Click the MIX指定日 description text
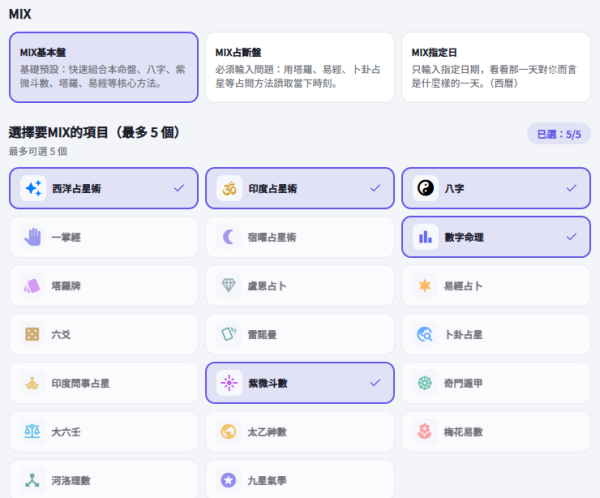Screen dimensions: 600x498 tap(494, 76)
